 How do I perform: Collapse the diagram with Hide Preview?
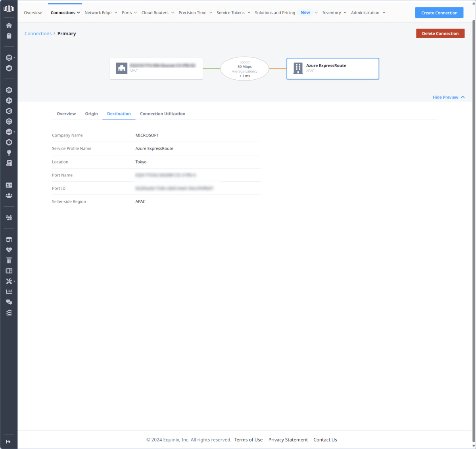click(x=449, y=97)
